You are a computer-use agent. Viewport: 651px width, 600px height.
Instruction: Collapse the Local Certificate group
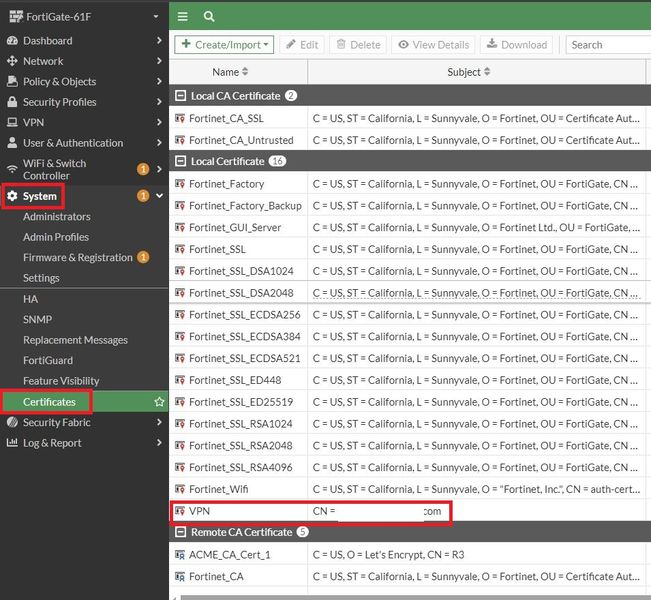pos(180,161)
